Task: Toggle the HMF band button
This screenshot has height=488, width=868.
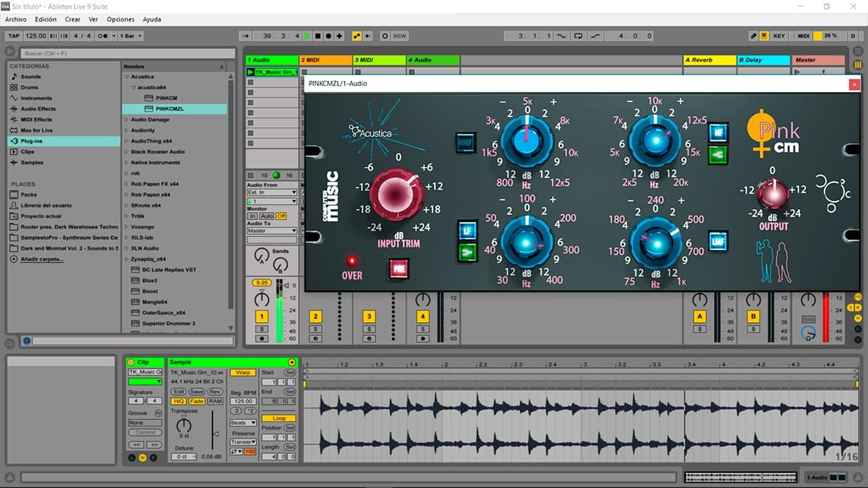Action: coord(466,144)
